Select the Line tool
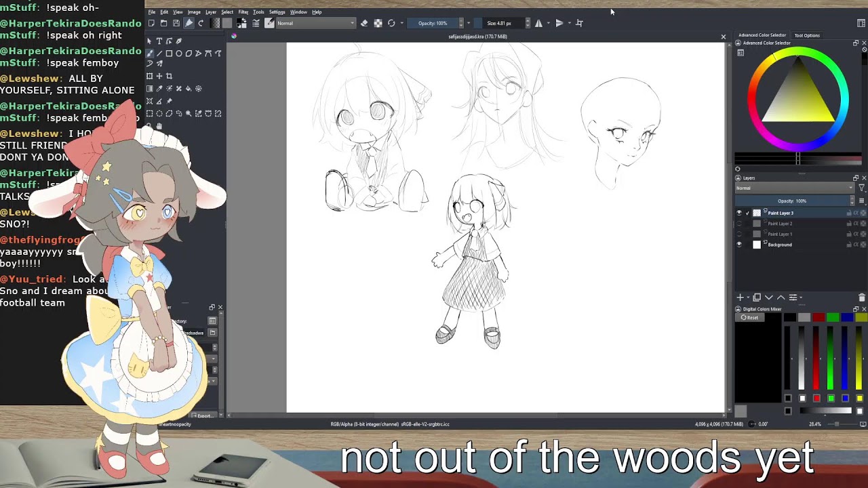Image resolution: width=868 pixels, height=488 pixels. tap(159, 54)
